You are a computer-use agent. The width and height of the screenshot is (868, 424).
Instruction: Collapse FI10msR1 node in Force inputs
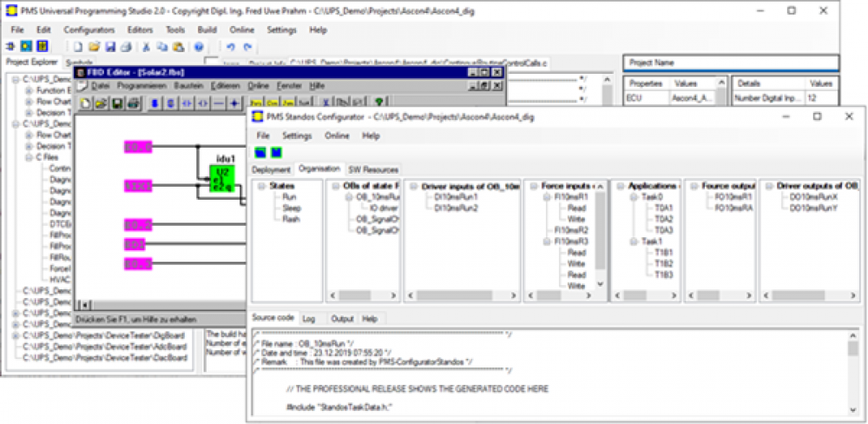coord(545,196)
